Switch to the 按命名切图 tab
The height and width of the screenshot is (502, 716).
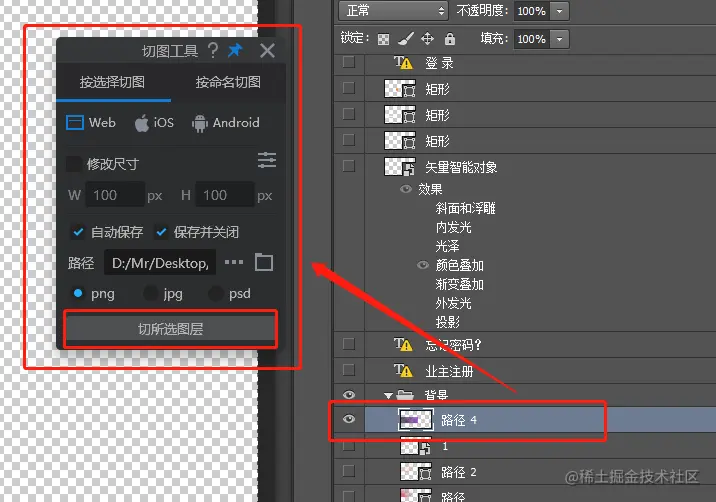pyautogui.click(x=228, y=82)
